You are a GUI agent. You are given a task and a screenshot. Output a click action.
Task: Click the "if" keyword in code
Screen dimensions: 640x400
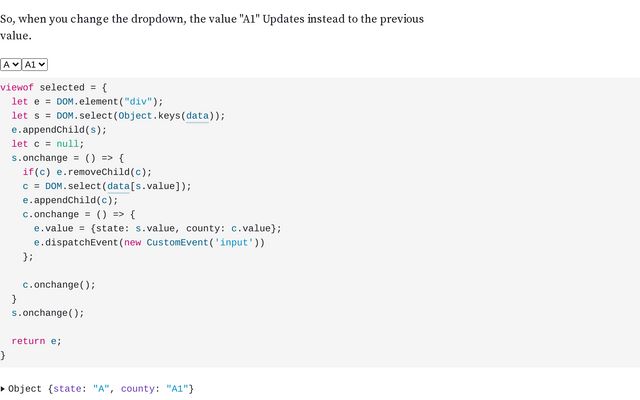click(28, 172)
